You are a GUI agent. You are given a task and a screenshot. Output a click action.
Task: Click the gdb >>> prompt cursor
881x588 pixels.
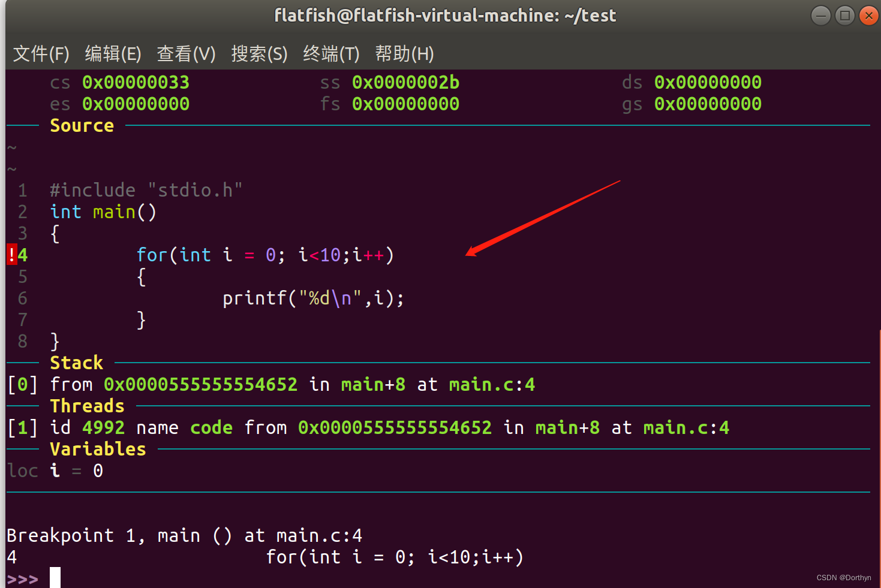click(55, 578)
